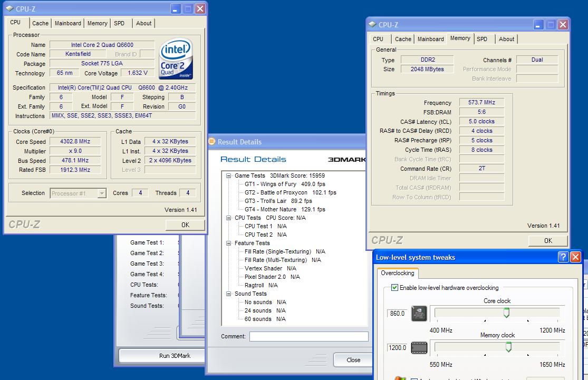This screenshot has width=588, height=380.
Task: Select GT1 - Wings of Fury result row
Action: point(285,184)
